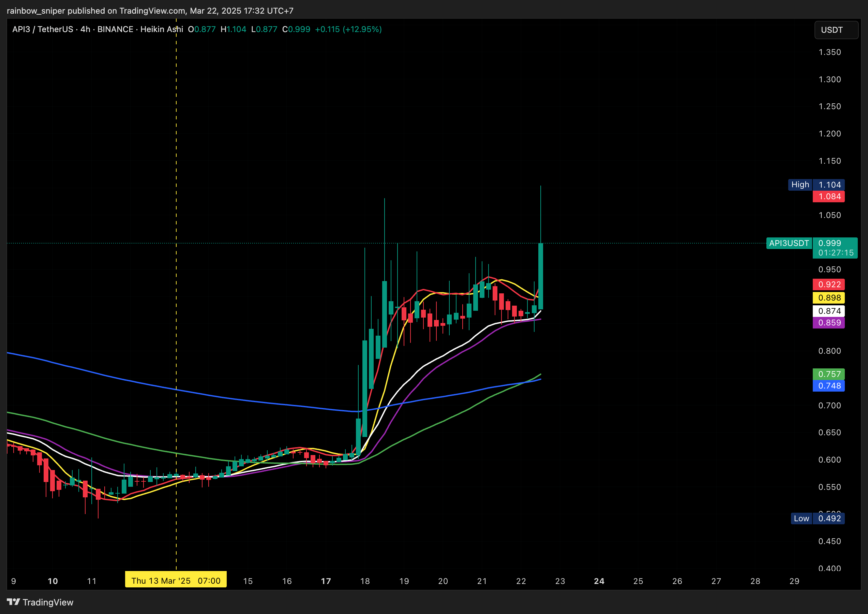This screenshot has width=868, height=614.
Task: Click the 1.200 price axis value
Action: (x=829, y=133)
